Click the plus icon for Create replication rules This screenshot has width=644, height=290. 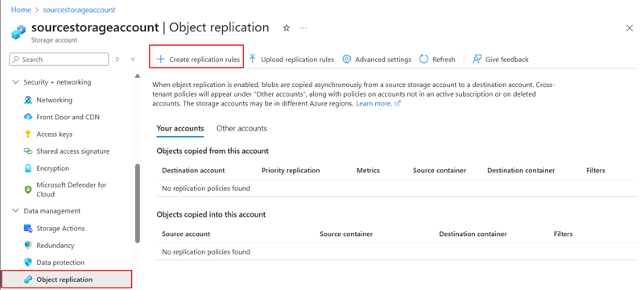[160, 59]
